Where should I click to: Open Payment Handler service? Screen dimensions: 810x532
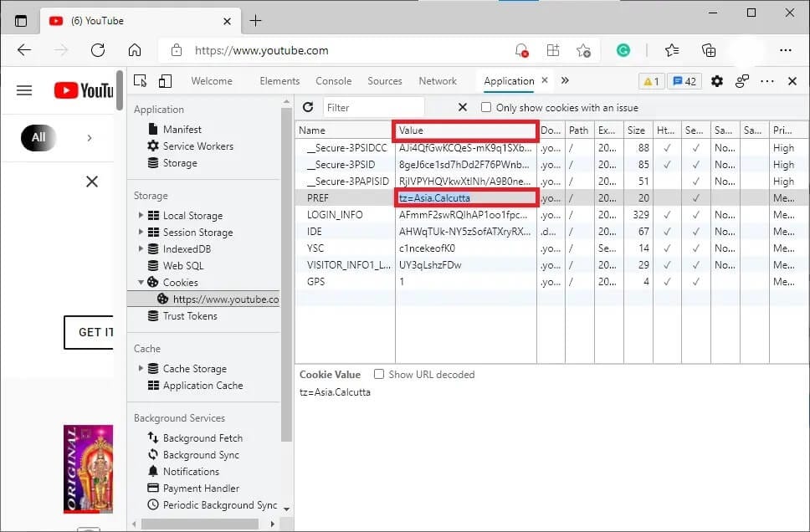coord(201,489)
